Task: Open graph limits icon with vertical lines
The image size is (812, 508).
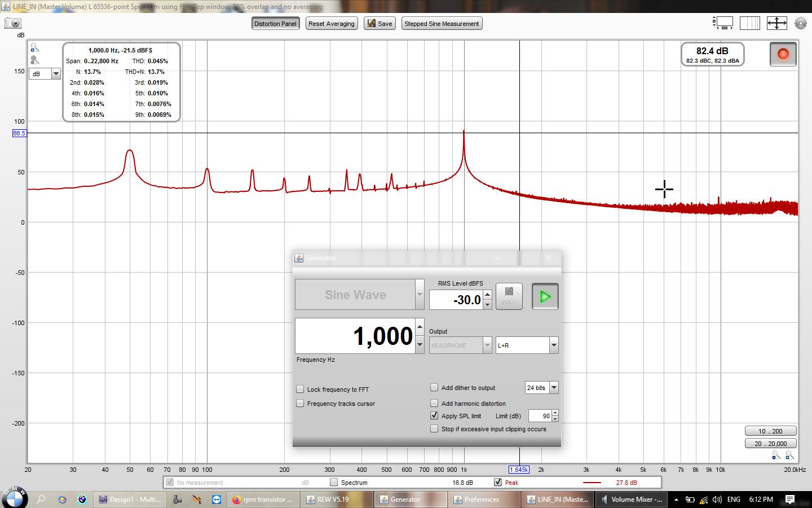Action: [750, 23]
